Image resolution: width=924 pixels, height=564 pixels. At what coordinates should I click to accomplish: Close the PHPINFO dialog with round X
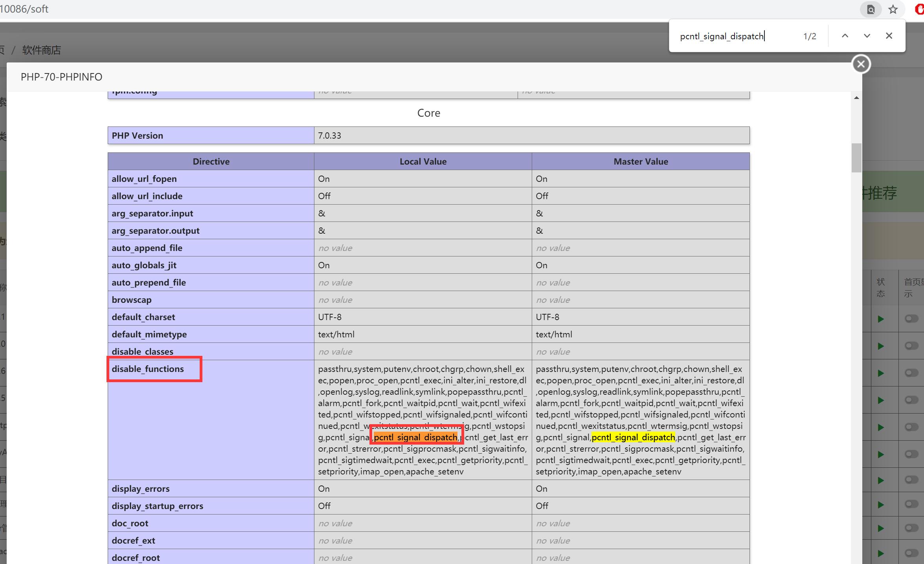coord(861,64)
